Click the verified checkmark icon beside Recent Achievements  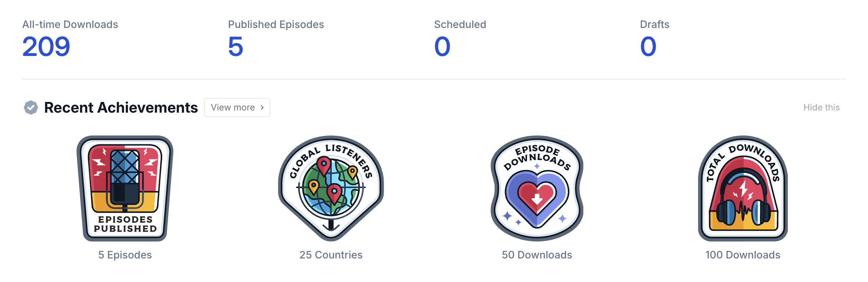[x=31, y=107]
